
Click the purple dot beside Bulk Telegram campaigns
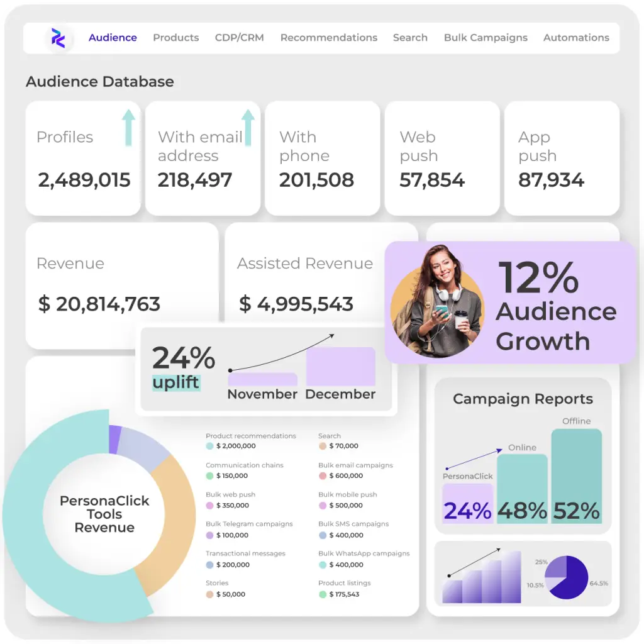(x=209, y=534)
